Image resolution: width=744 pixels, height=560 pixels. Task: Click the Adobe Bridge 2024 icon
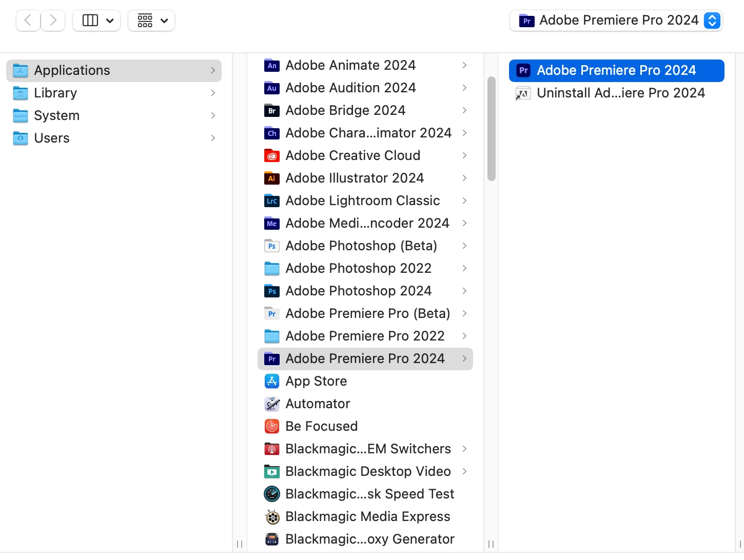[x=271, y=110]
